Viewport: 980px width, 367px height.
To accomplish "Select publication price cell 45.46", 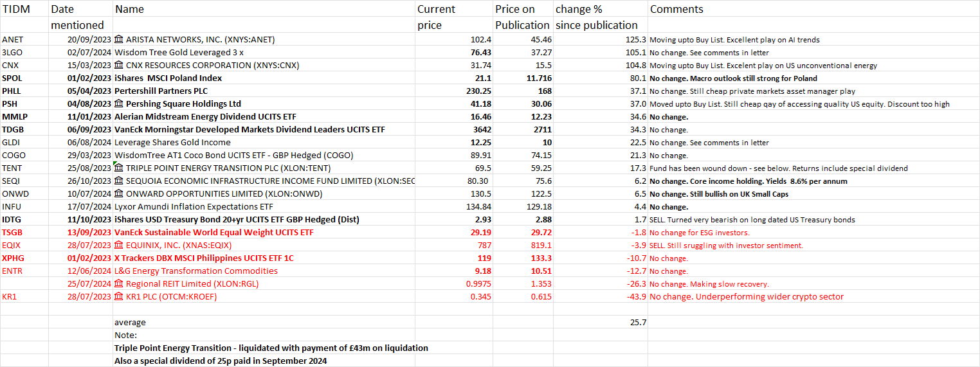I will point(523,40).
